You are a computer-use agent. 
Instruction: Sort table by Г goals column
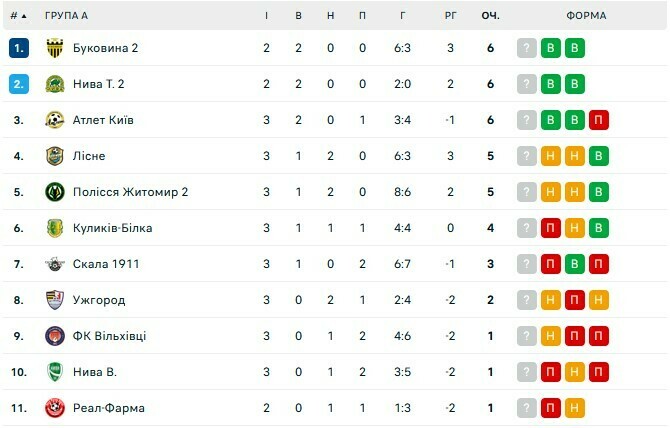point(402,16)
